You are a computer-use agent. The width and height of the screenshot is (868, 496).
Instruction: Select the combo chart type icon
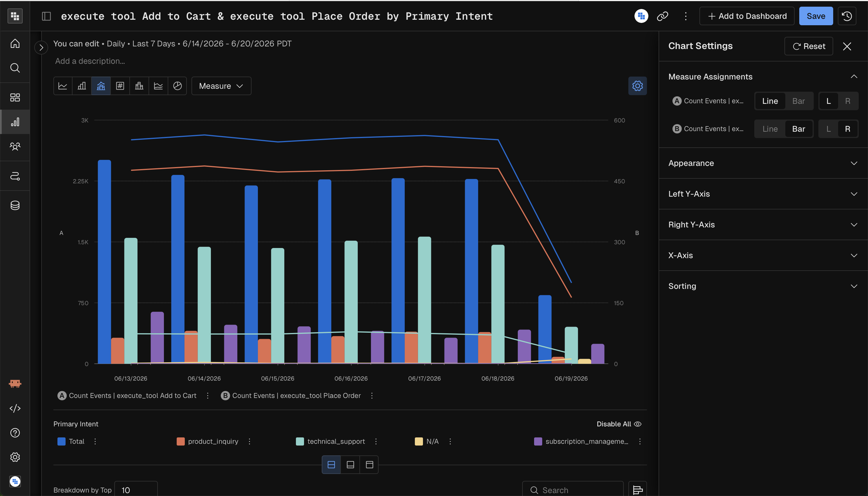101,86
